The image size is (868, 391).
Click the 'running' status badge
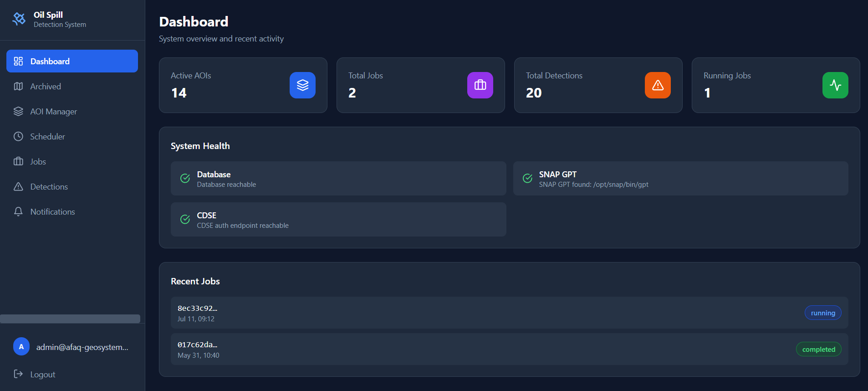coord(823,313)
